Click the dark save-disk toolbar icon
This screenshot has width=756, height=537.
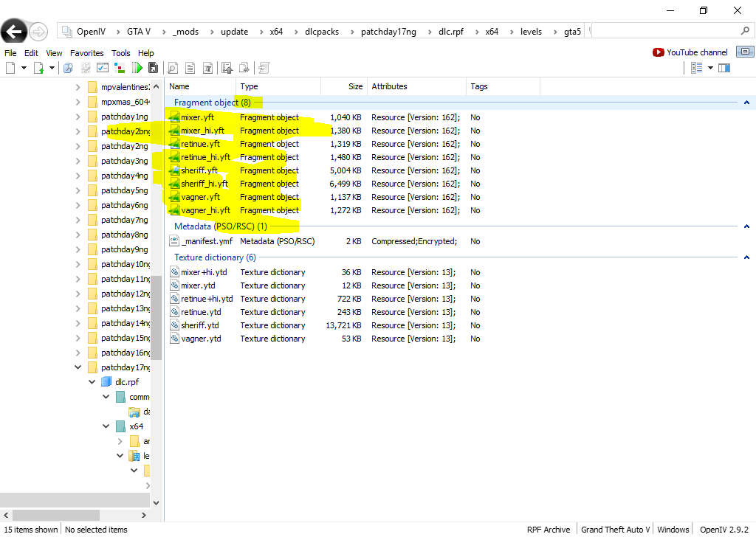click(x=153, y=68)
